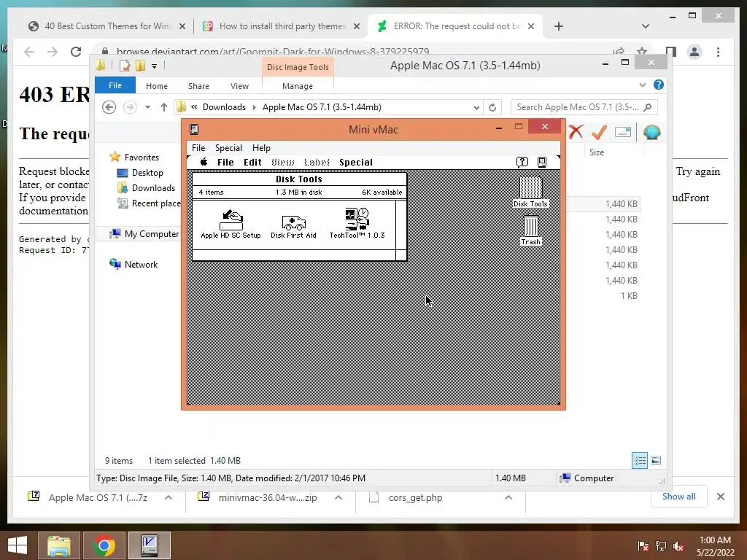747x560 pixels.
Task: Open the quick access toolbar dropdown
Action: pos(155,66)
